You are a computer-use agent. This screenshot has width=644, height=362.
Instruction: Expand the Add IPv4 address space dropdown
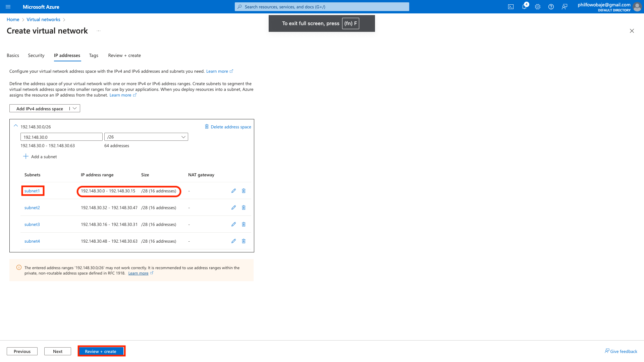tap(75, 108)
